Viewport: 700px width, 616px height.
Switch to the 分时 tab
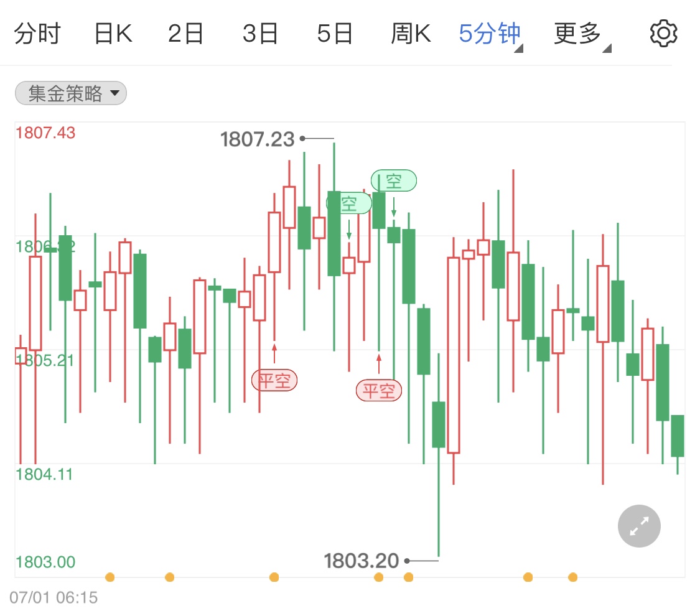coord(37,34)
